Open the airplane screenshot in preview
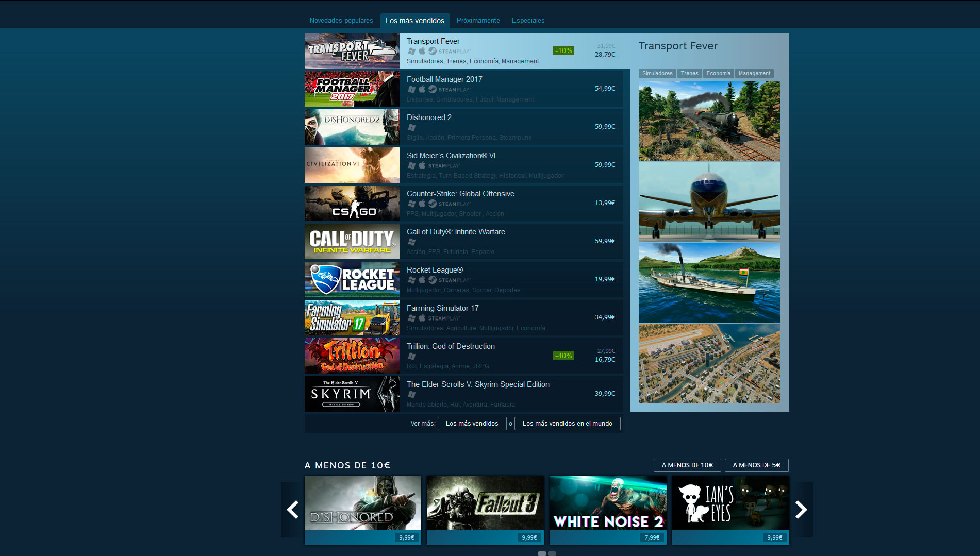Image resolution: width=980 pixels, height=556 pixels. pyautogui.click(x=709, y=202)
